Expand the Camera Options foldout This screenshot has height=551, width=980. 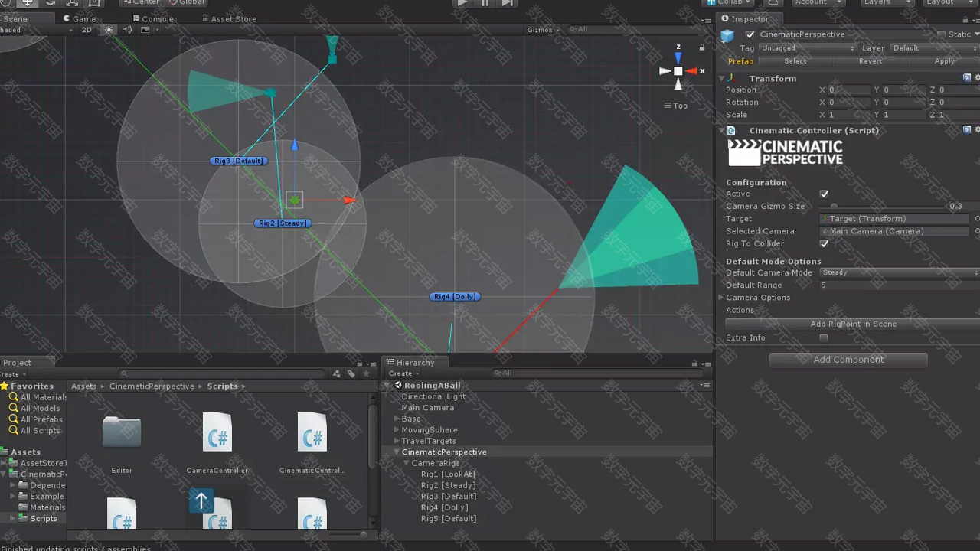(721, 298)
